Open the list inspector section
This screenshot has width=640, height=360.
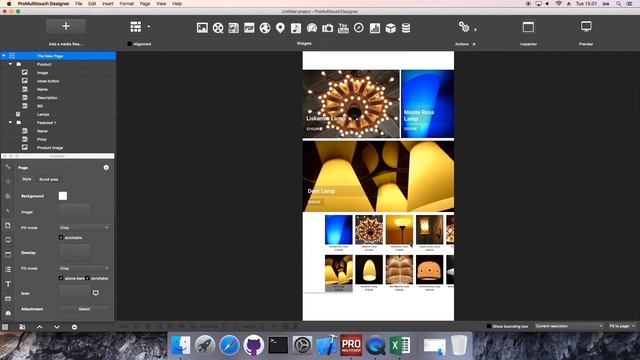(x=8, y=269)
